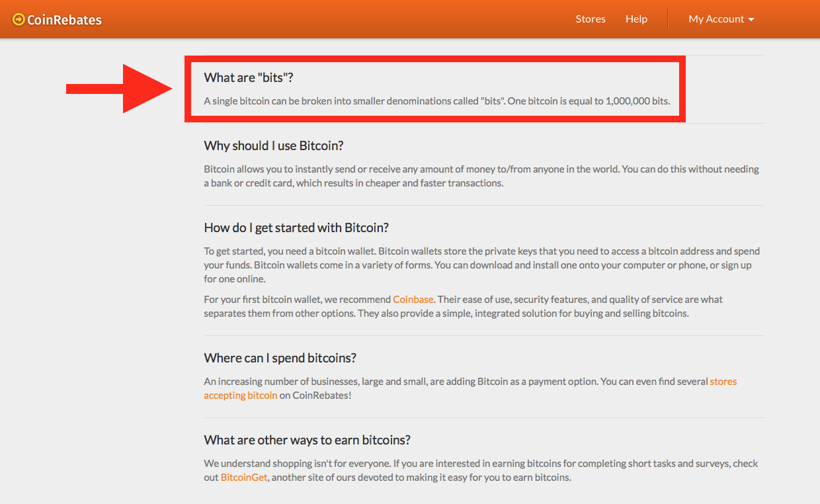Click the CoinRebates coin logo icon

tap(19, 20)
